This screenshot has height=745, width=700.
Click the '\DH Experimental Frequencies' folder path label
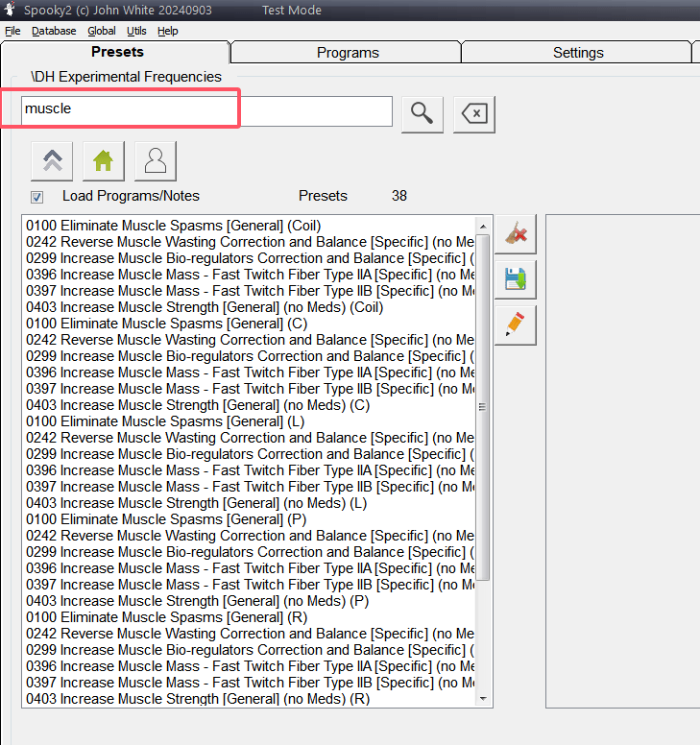click(x=126, y=77)
